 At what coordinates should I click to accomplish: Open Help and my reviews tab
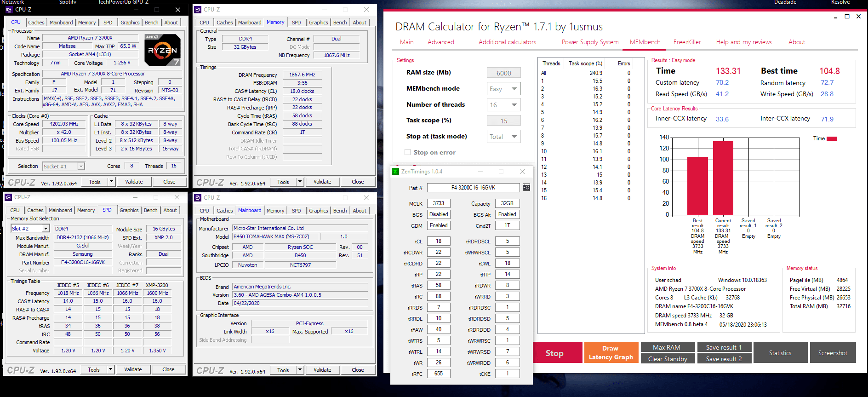(744, 42)
